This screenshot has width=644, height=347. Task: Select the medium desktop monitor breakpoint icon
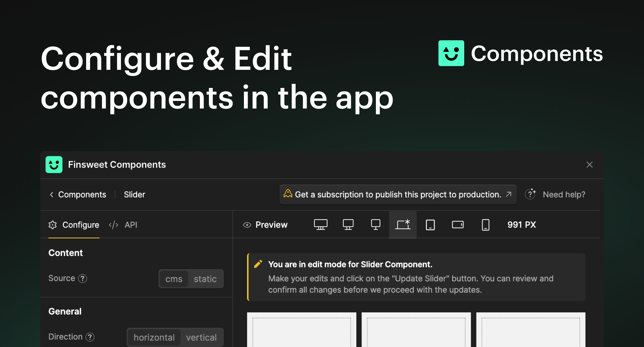coord(348,225)
